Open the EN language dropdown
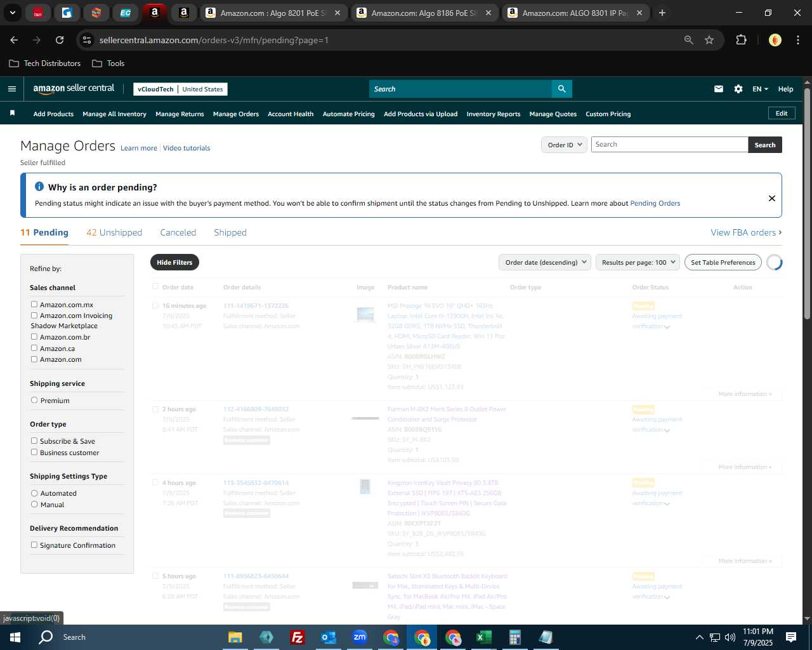Screen dimensions: 812x650 coord(760,89)
